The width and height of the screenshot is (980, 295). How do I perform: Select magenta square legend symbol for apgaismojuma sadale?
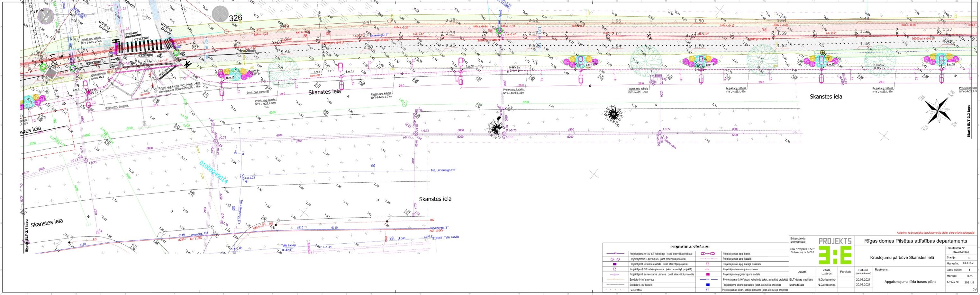[708, 274]
